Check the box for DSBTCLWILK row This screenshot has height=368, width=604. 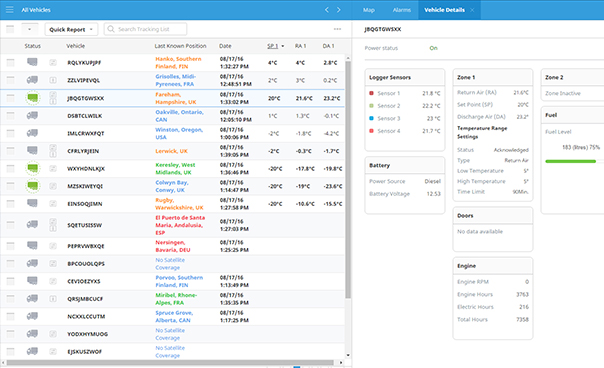(x=10, y=116)
